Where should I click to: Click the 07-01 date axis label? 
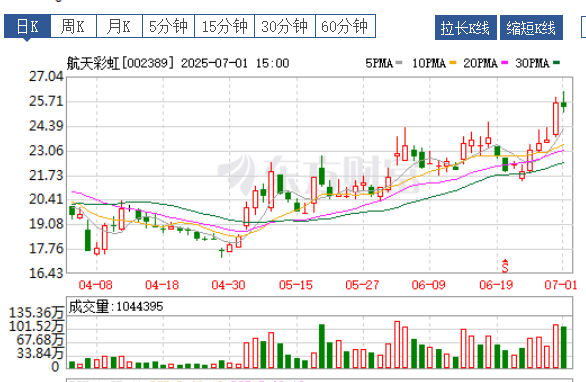tap(561, 285)
